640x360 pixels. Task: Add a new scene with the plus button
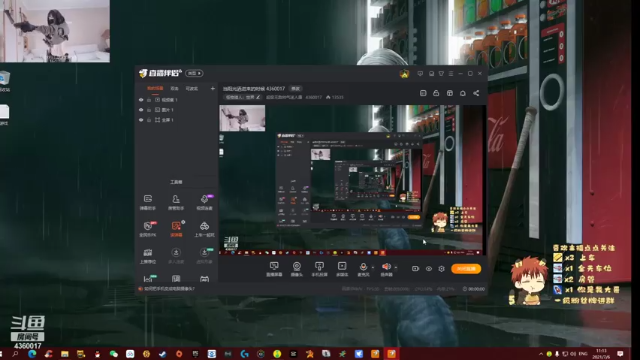(x=212, y=88)
